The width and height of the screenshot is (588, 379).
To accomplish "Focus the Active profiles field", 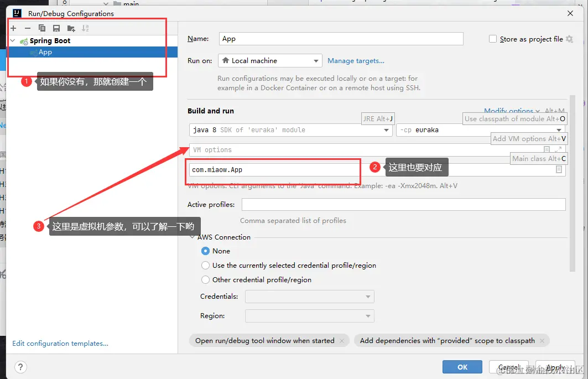I will pyautogui.click(x=403, y=205).
